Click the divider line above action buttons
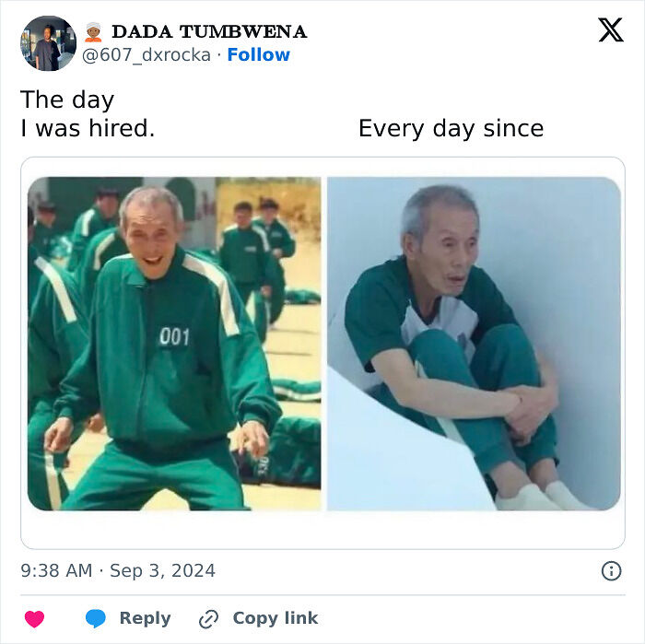 [x=322, y=595]
